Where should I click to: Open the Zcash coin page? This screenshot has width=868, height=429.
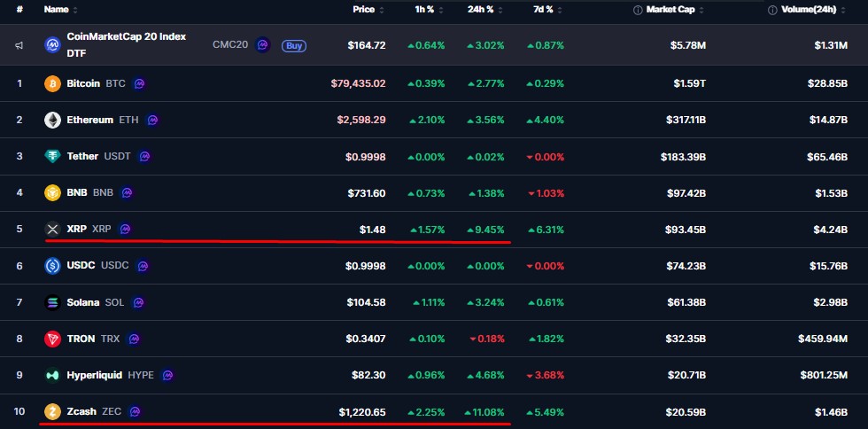[x=81, y=412]
